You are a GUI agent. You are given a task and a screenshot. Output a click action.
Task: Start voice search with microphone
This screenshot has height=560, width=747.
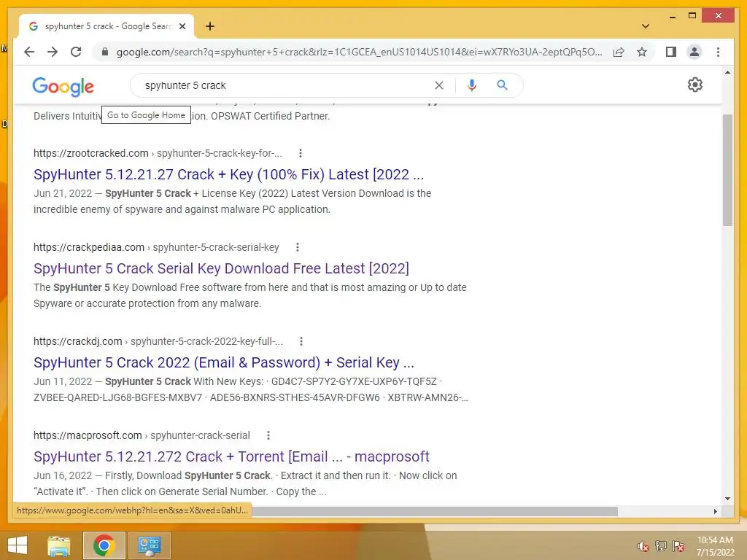[472, 85]
